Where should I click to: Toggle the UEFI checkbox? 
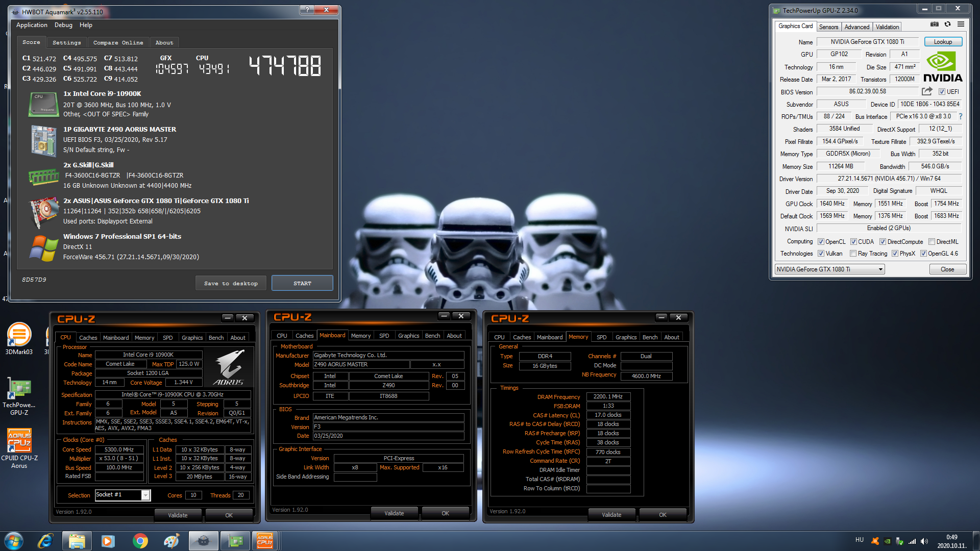pyautogui.click(x=942, y=92)
